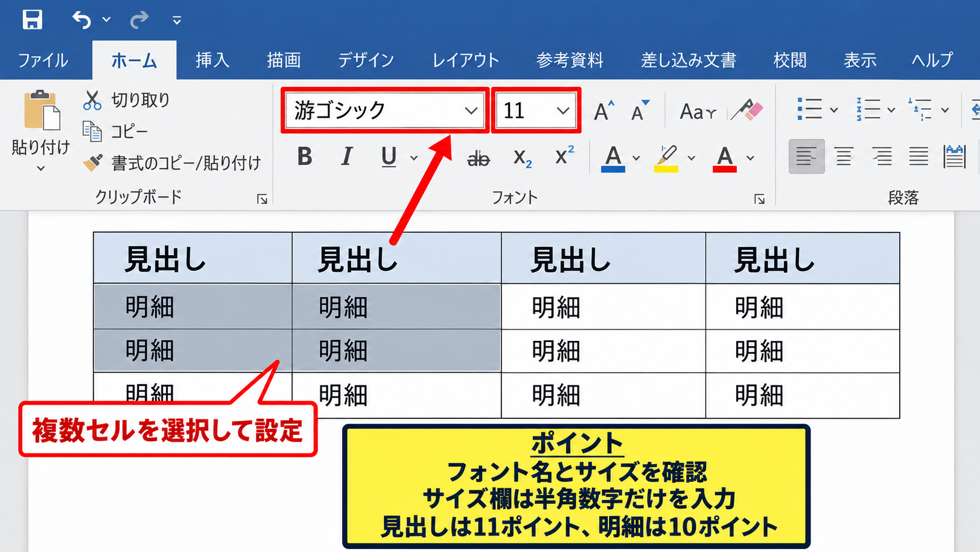Toggle strikethrough formatting
980x552 pixels.
(478, 158)
